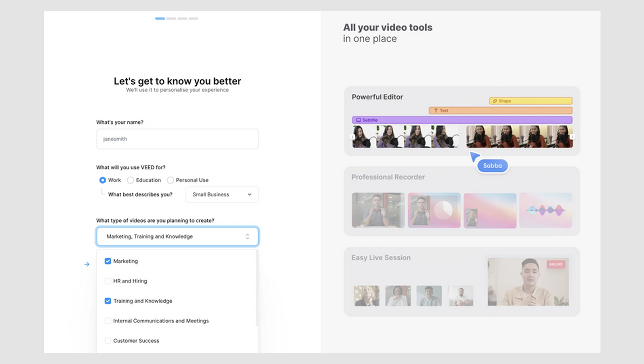
Task: Open the gradient recorder thumbnail with small portrait
Action: [490, 210]
